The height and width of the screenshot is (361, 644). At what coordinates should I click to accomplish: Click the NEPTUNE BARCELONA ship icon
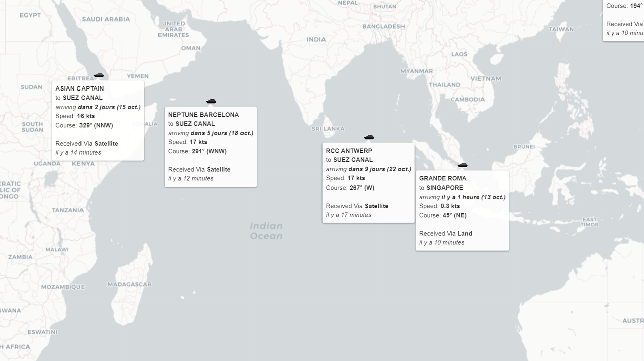tap(211, 101)
